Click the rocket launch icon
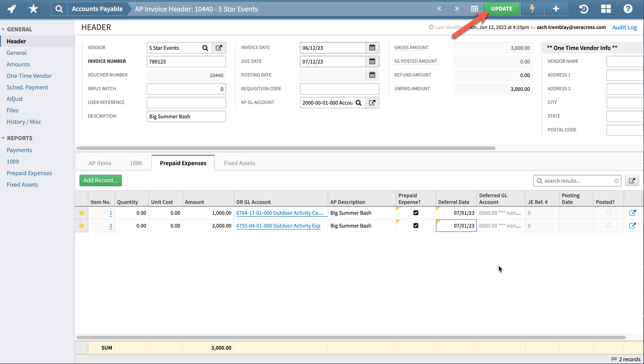This screenshot has width=644, height=364. tap(11, 9)
